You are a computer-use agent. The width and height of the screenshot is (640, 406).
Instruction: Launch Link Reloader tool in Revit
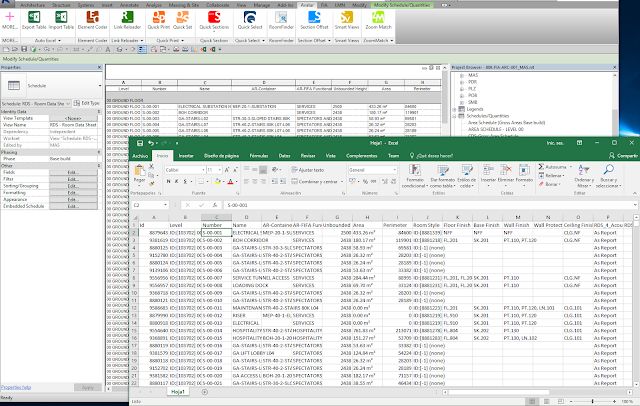pyautogui.click(x=127, y=20)
